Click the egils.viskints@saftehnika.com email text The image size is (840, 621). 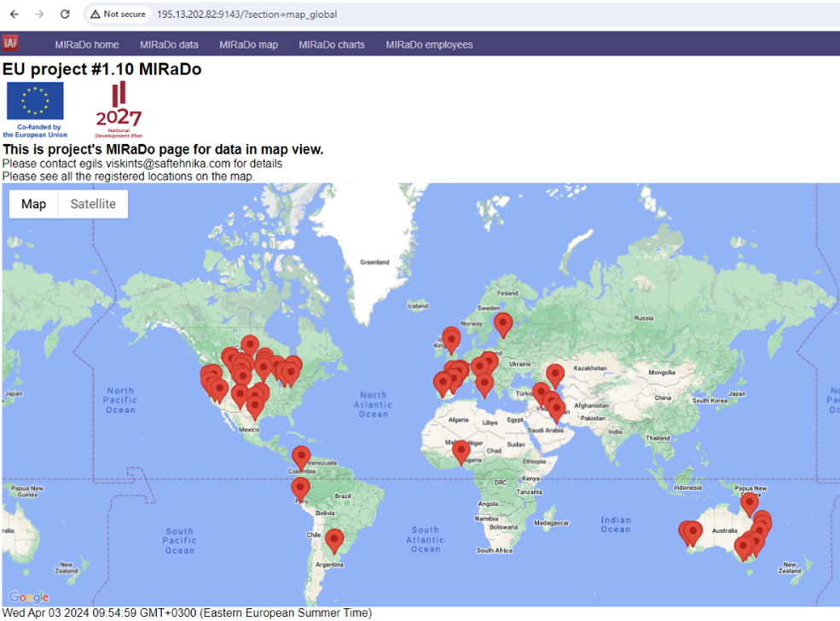155,164
